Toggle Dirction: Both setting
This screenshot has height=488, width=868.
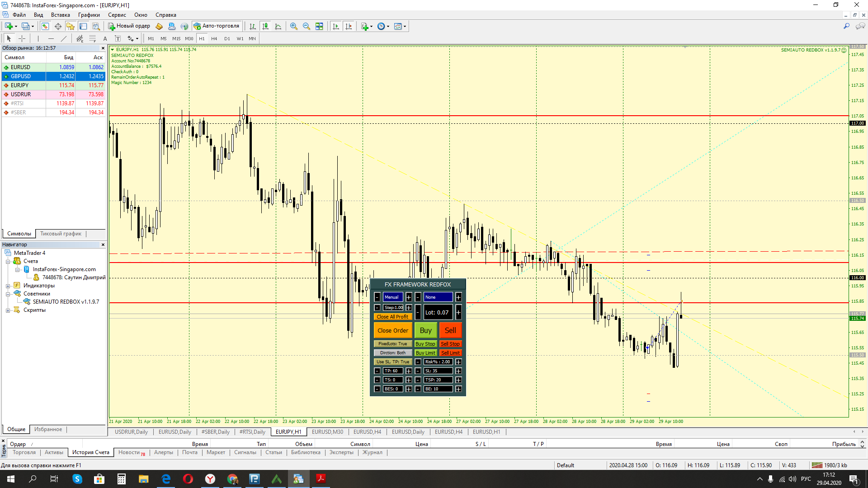click(393, 353)
